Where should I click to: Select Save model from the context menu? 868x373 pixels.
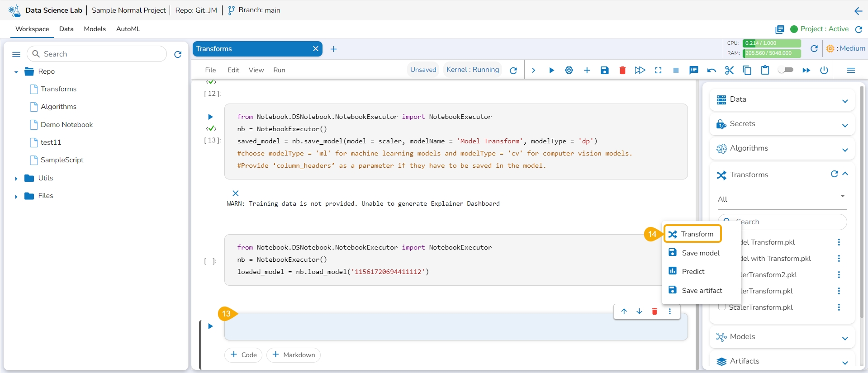[x=700, y=253]
